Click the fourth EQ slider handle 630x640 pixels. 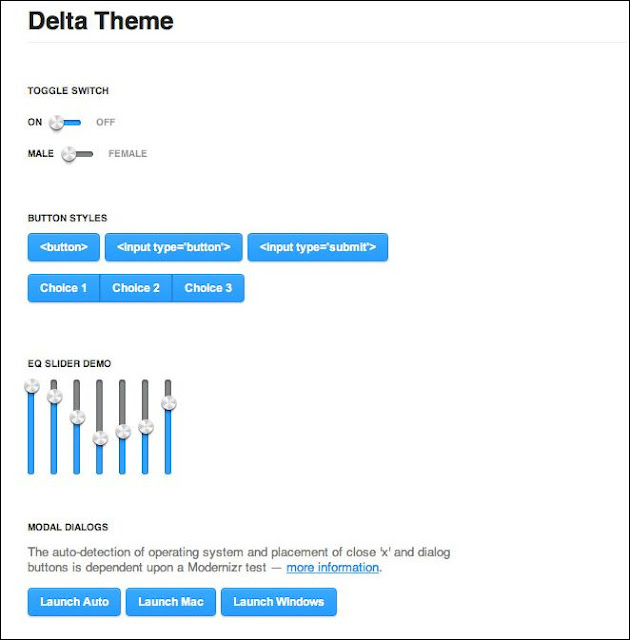coord(100,438)
